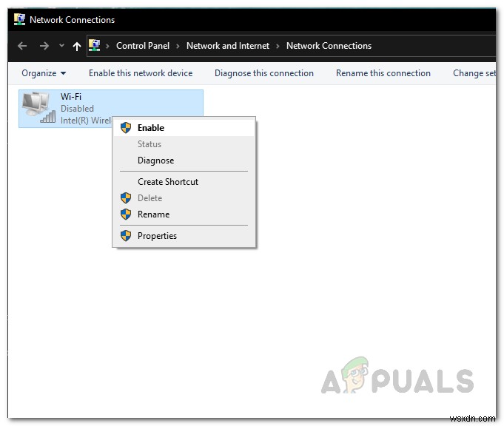The height and width of the screenshot is (426, 504).
Task: Open Network and Internet breadcrumb
Action: 228,46
